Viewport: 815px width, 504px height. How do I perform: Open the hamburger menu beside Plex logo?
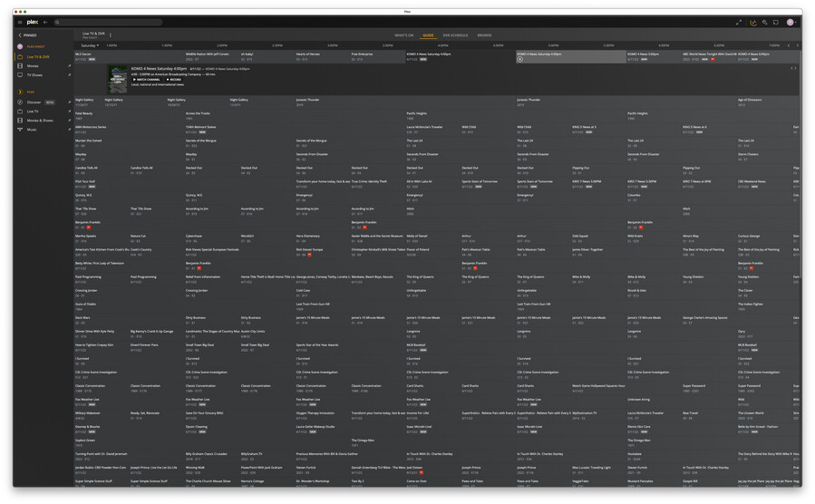click(x=20, y=23)
